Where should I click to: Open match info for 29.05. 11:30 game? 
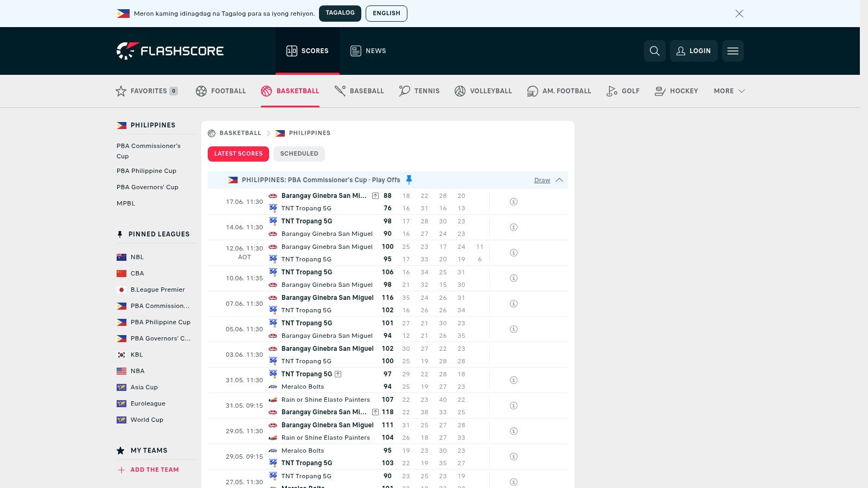pyautogui.click(x=514, y=431)
